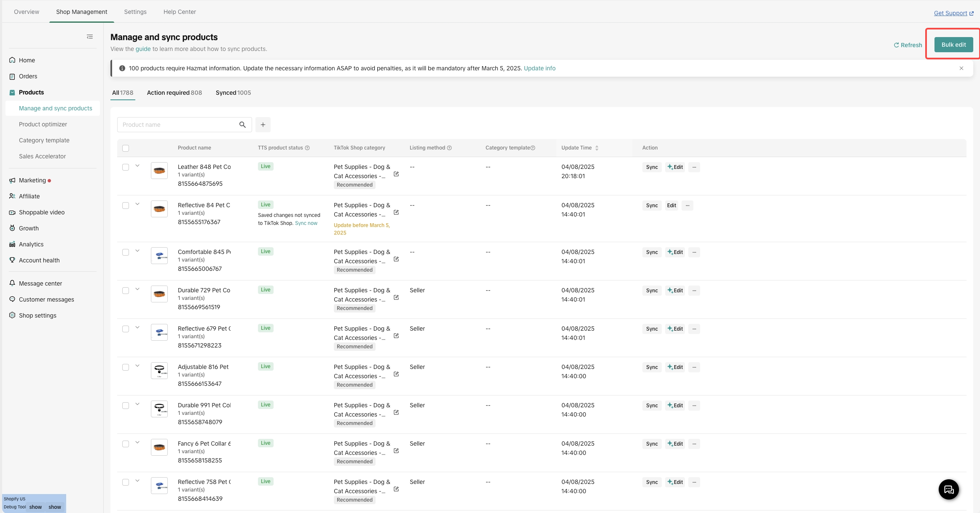This screenshot has width=980, height=513.
Task: Expand Comfortable 845 variants chevron
Action: pos(137,251)
